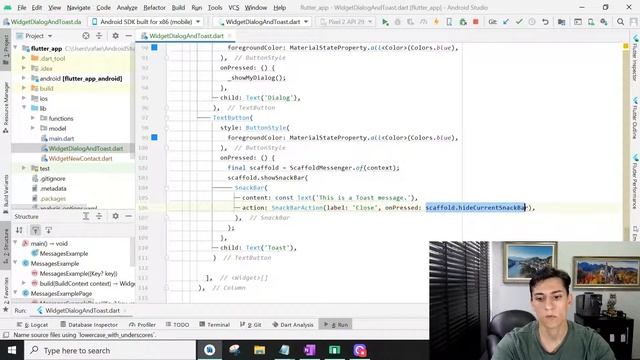Select the .gitignore file
The height and width of the screenshot is (360, 640).
pyautogui.click(x=53, y=178)
